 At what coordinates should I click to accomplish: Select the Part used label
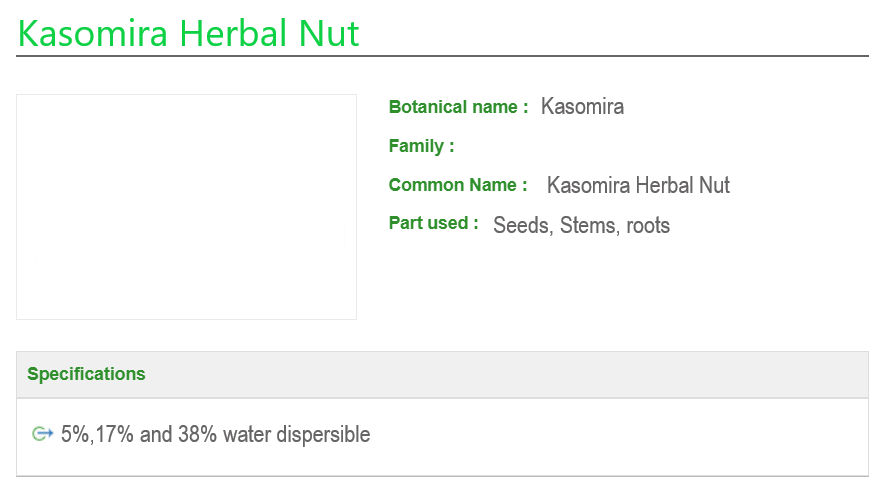(x=433, y=223)
